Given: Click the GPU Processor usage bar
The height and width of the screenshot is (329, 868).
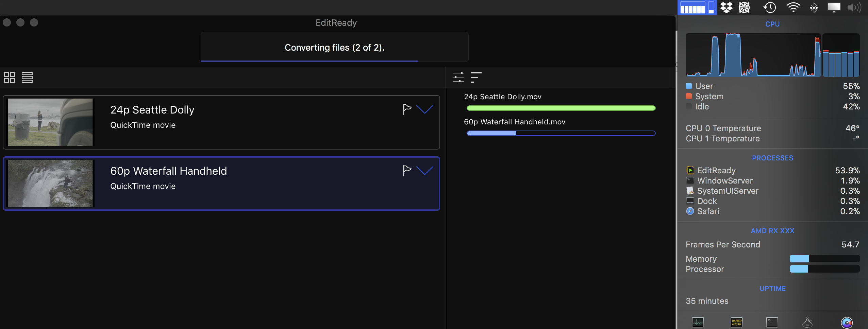Looking at the screenshot, I should (x=824, y=269).
